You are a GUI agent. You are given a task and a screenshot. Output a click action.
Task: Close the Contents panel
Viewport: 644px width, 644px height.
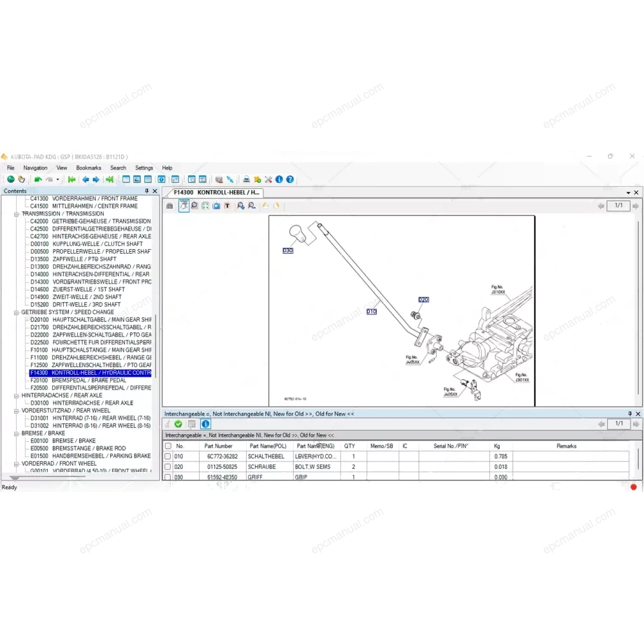155,191
